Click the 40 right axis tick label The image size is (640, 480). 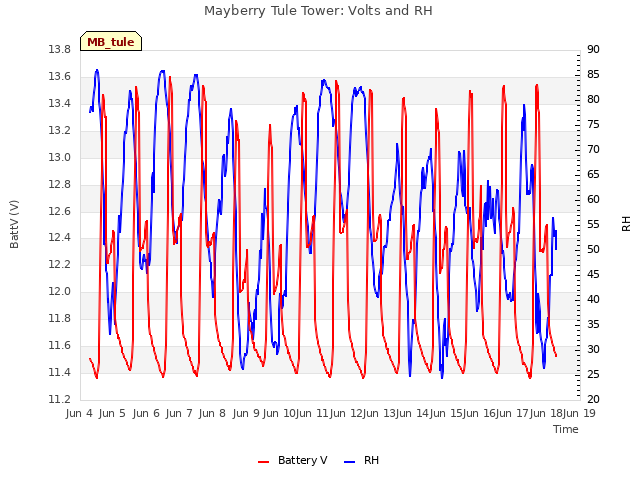pyautogui.click(x=593, y=299)
